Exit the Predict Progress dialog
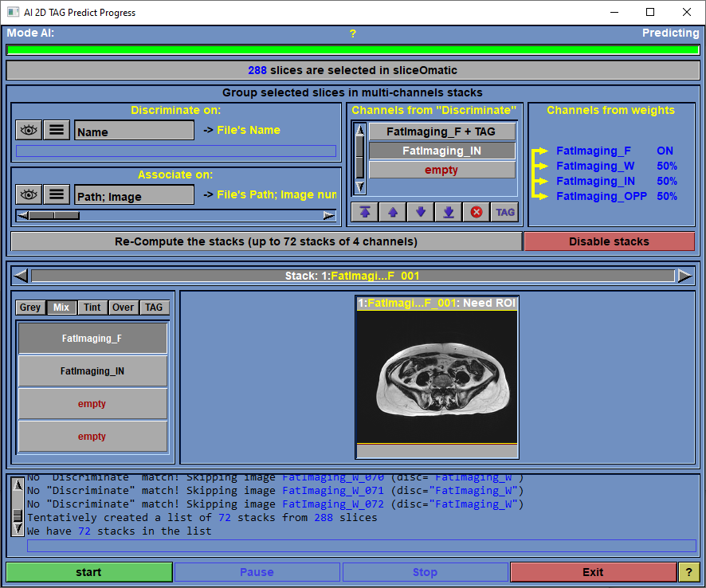 click(x=594, y=572)
